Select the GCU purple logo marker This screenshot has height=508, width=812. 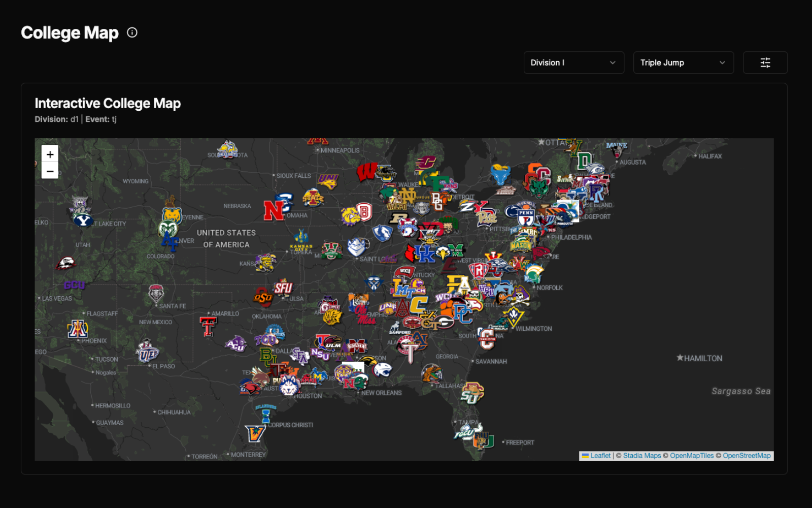[74, 285]
